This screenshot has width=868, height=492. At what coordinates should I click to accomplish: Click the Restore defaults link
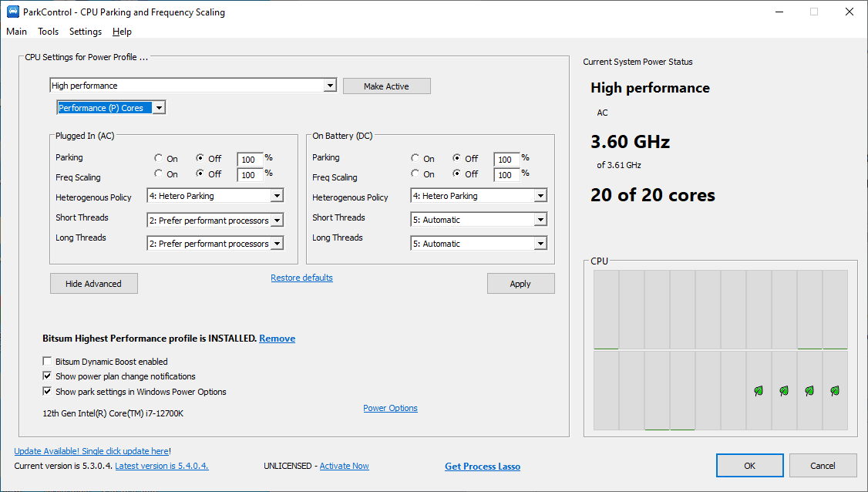pos(301,278)
